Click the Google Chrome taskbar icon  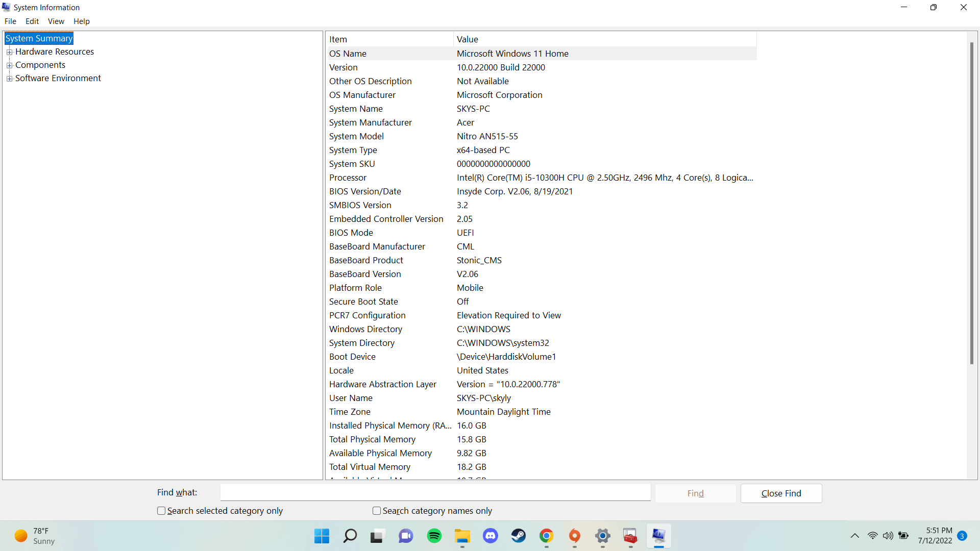click(x=547, y=536)
